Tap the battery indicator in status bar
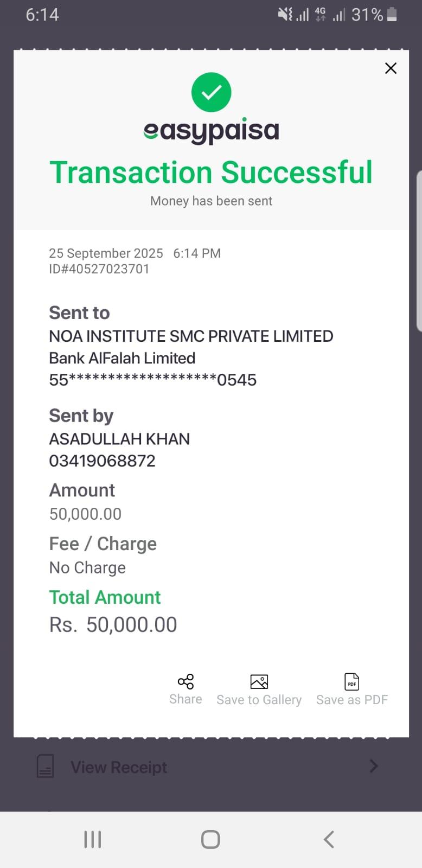 (392, 15)
